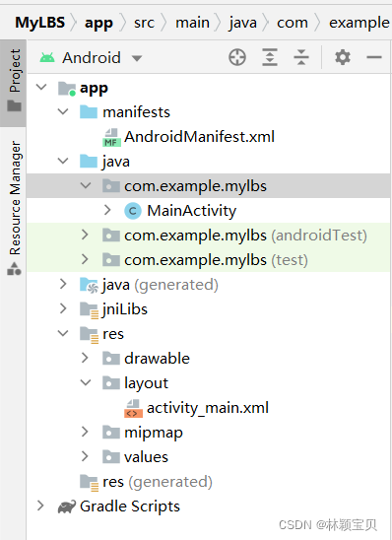Click com in the breadcrumb path
Screen dimensions: 392x540
[x=293, y=23]
